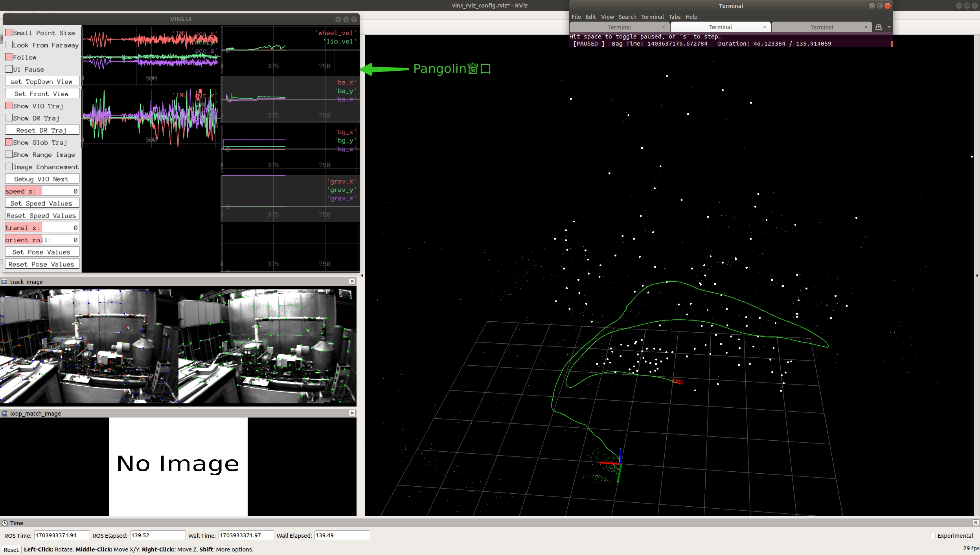This screenshot has width=980, height=555.
Task: Click the Reset DR Traj button
Action: coord(42,130)
